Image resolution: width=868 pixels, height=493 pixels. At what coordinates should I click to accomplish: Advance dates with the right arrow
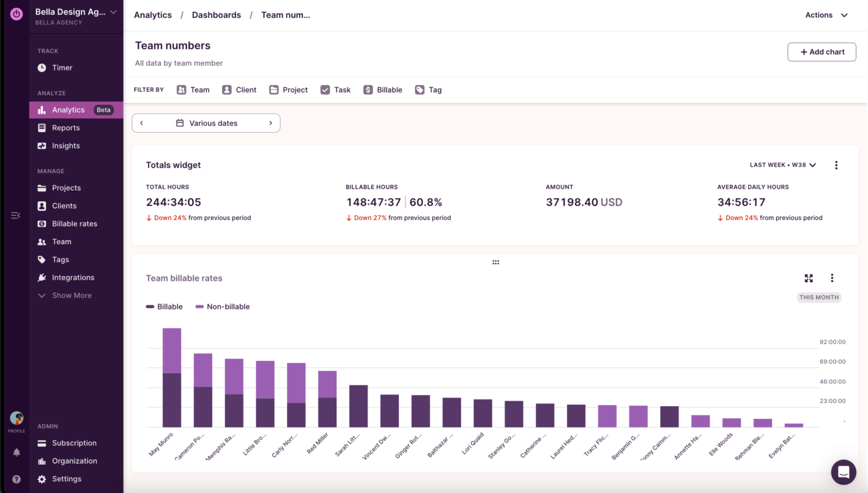pos(270,123)
